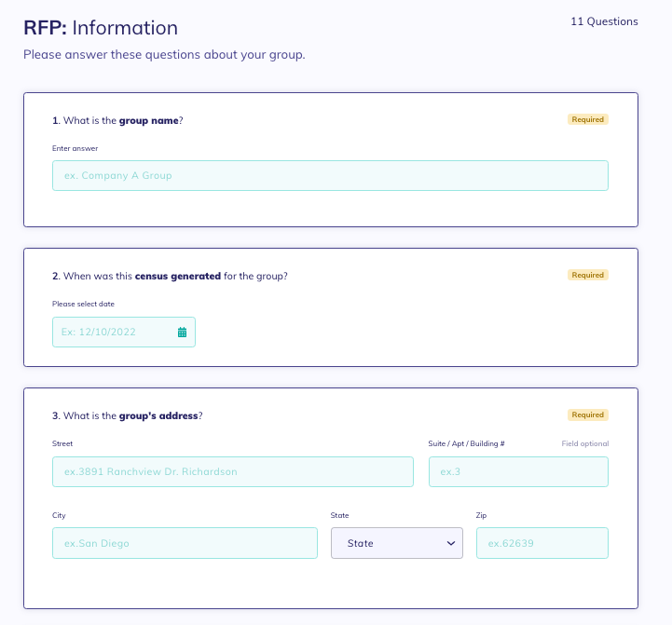Image resolution: width=672 pixels, height=625 pixels.
Task: Click the RFP: Information heading
Action: point(101,28)
